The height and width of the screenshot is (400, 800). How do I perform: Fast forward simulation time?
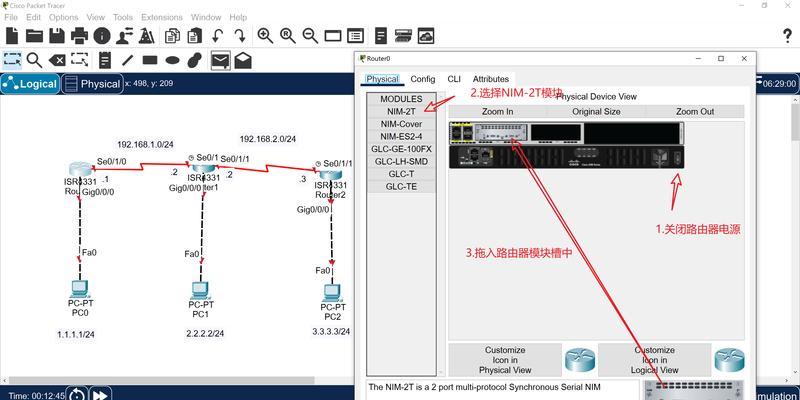click(x=100, y=394)
